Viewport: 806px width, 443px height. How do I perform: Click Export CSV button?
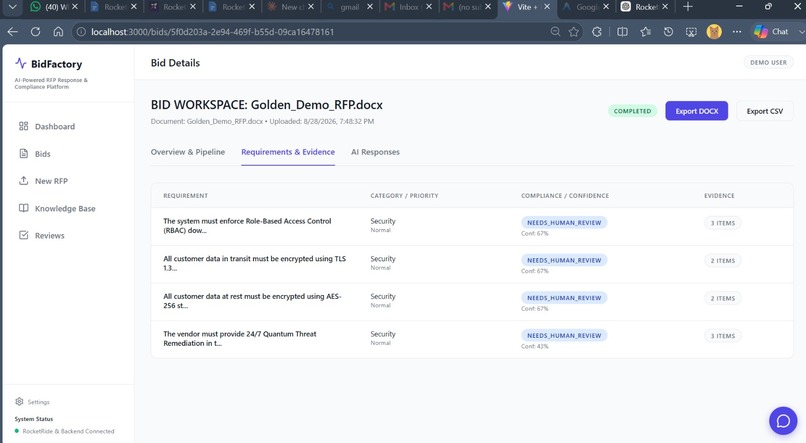[x=764, y=111]
